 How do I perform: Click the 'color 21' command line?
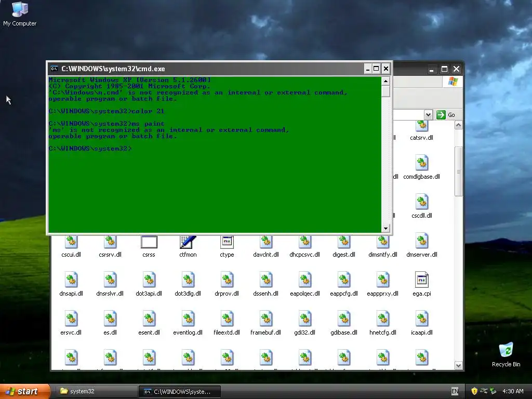107,111
